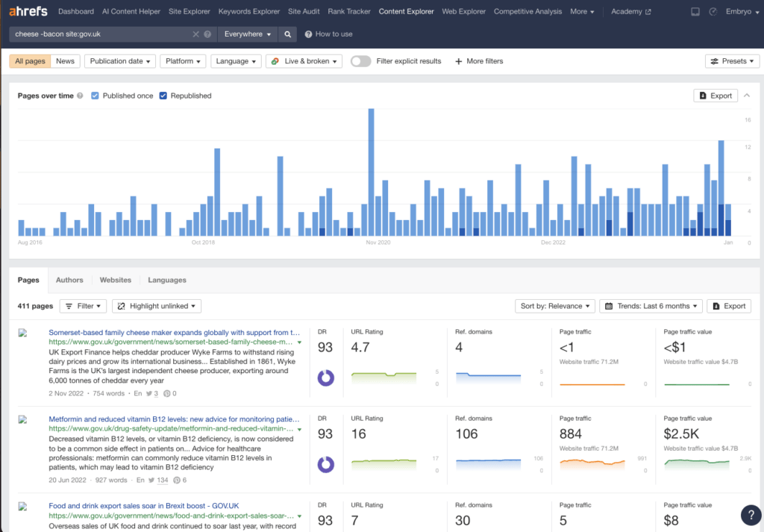Clear the search query with X icon
Viewport: 764px width, 532px height.
coord(196,34)
